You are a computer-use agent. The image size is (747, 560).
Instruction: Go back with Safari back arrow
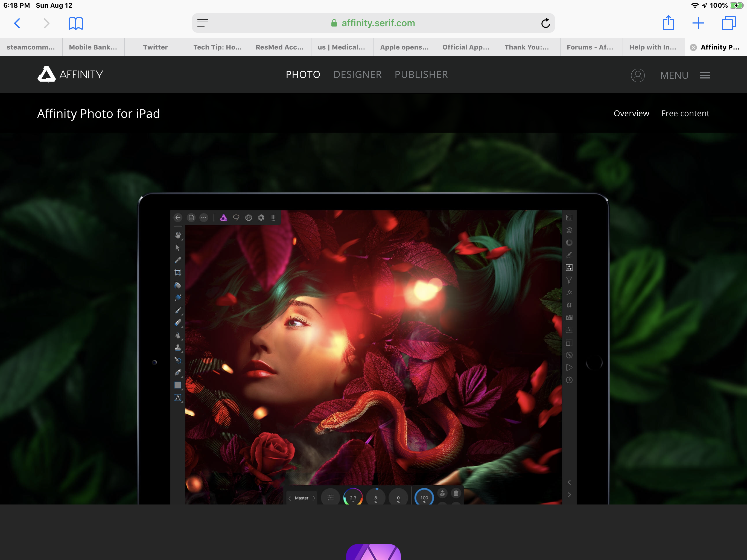[x=17, y=23]
